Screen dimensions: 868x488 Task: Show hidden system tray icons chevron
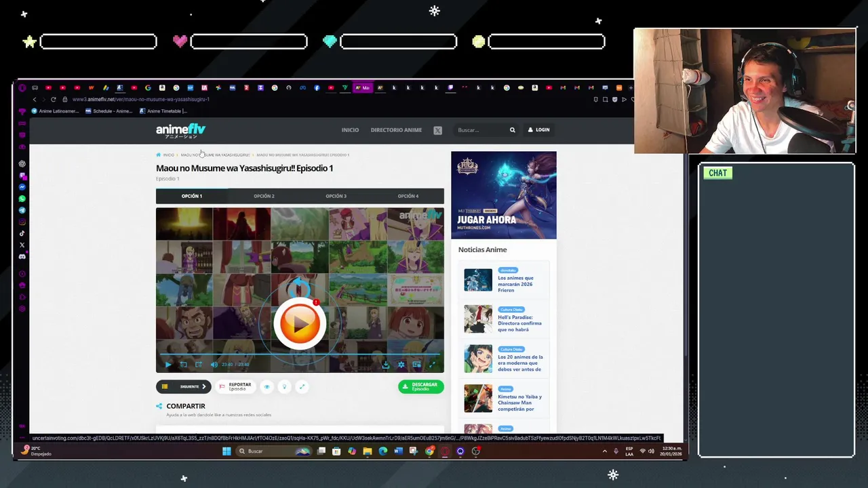[605, 451]
